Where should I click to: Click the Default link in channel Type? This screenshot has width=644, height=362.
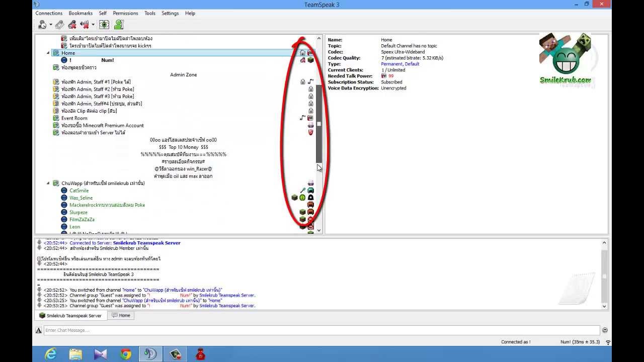[412, 64]
